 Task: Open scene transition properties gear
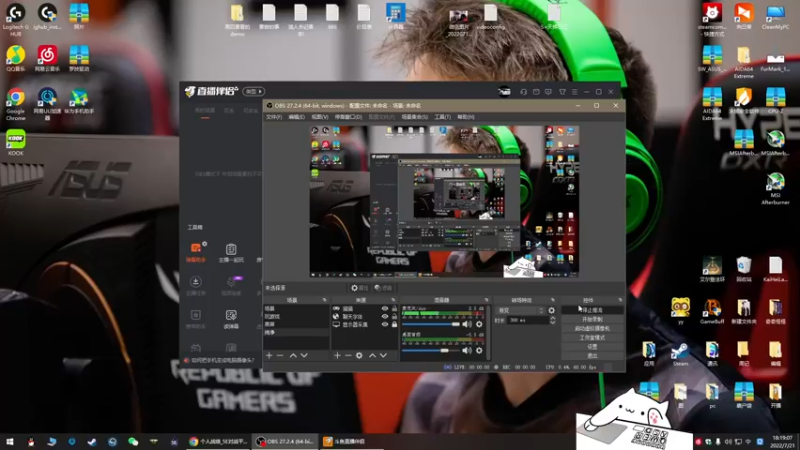point(552,310)
